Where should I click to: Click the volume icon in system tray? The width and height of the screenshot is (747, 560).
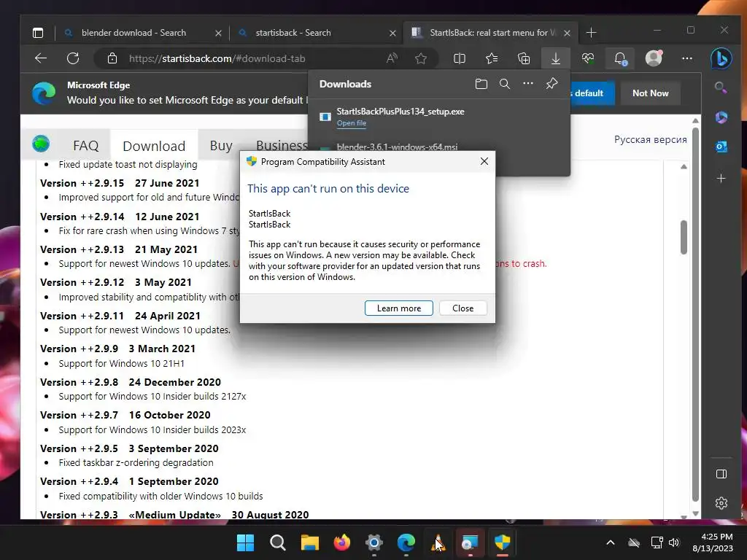pyautogui.click(x=674, y=542)
